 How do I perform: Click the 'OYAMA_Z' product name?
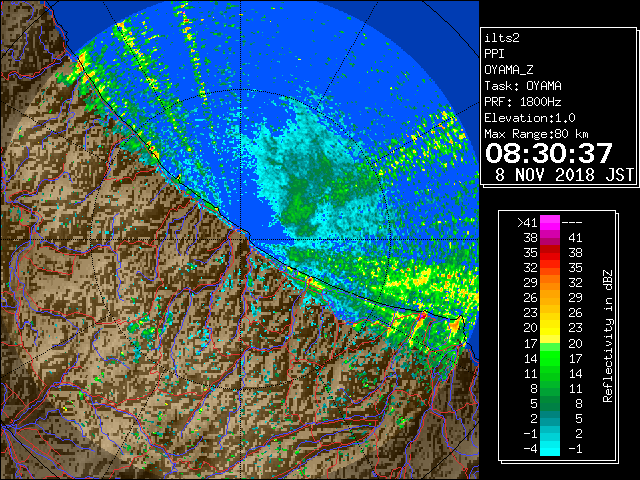coord(509,70)
